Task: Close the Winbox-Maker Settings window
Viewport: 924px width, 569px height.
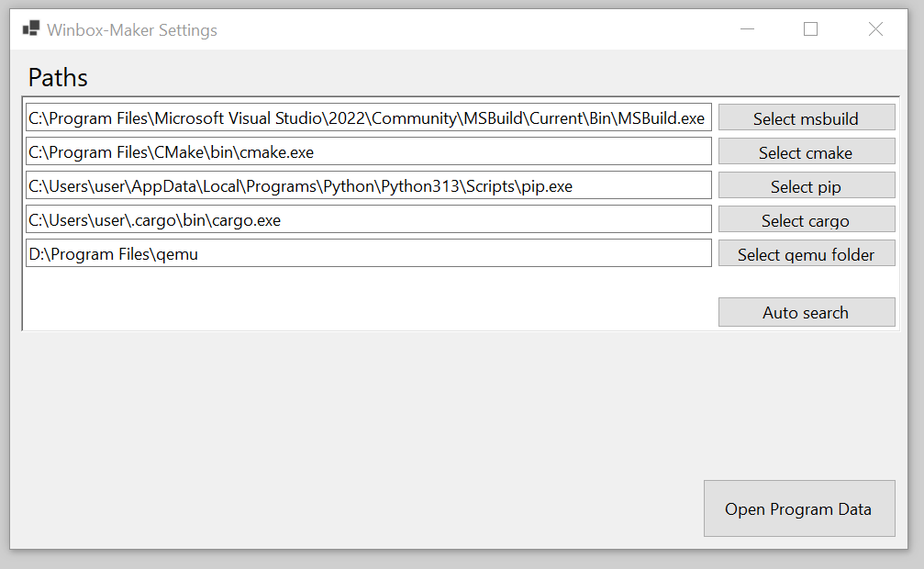Action: pos(875,28)
